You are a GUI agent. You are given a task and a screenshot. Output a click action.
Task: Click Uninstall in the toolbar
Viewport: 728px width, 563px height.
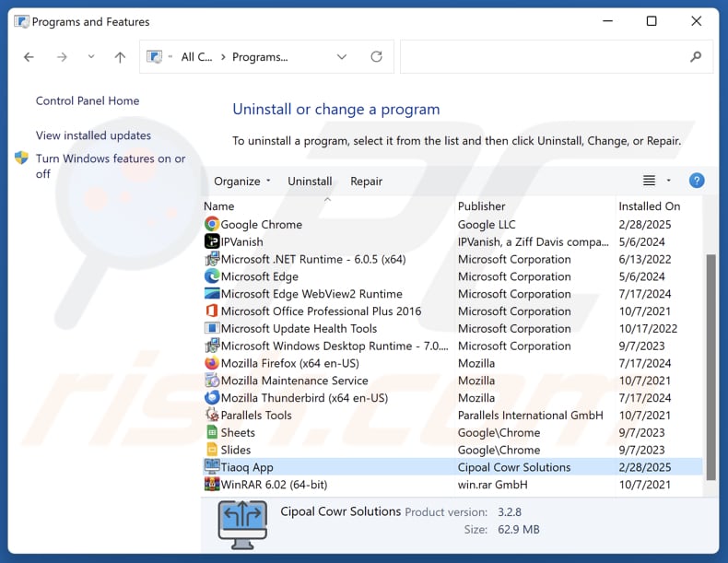pyautogui.click(x=310, y=181)
